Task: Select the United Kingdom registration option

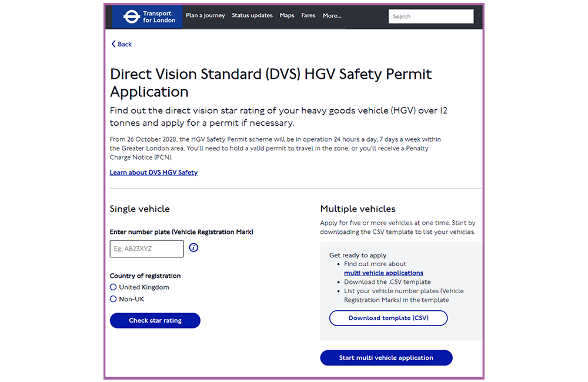Action: click(112, 287)
